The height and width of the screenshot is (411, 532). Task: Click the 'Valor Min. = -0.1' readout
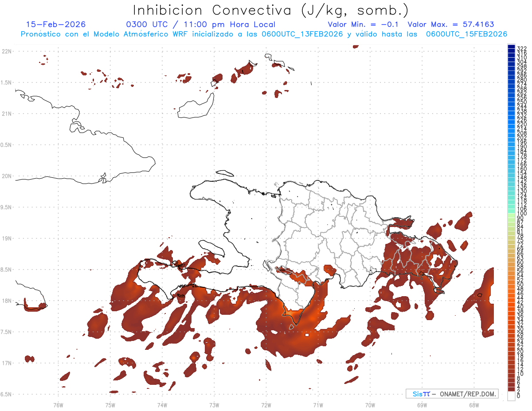coord(364,24)
